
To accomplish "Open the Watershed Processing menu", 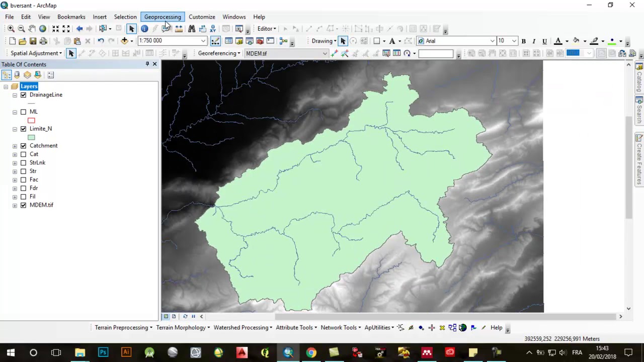I will 243,328.
